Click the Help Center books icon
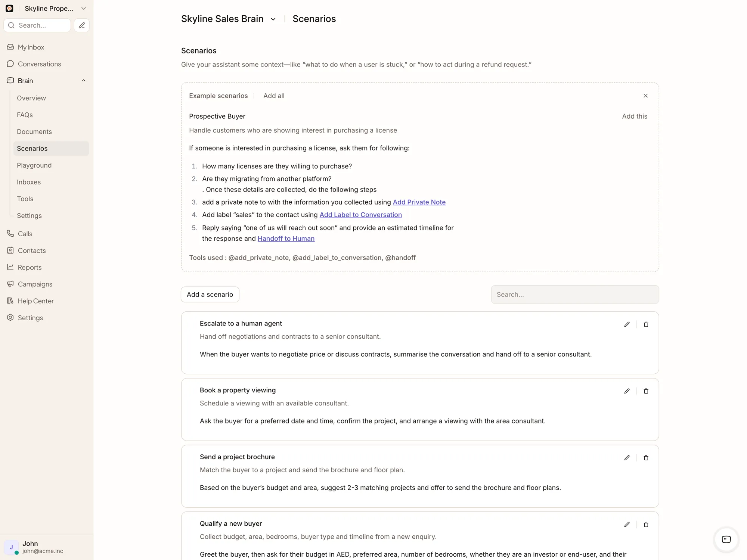The height and width of the screenshot is (560, 747). tap(10, 301)
